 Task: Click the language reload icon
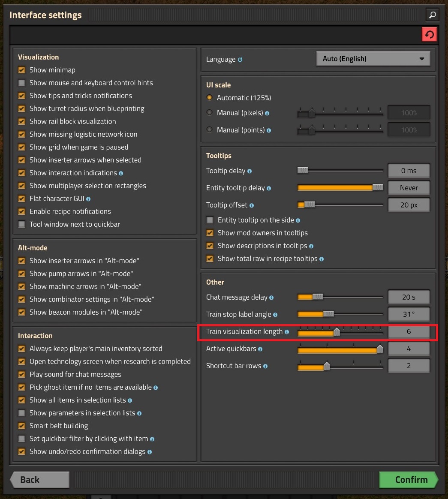240,60
